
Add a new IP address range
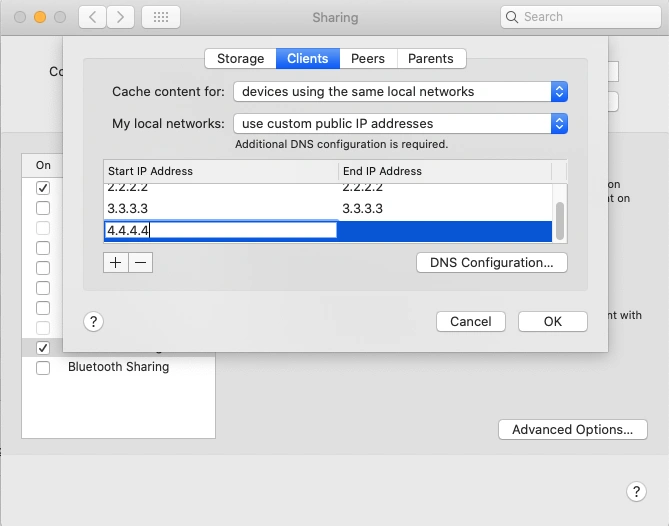pyautogui.click(x=116, y=262)
